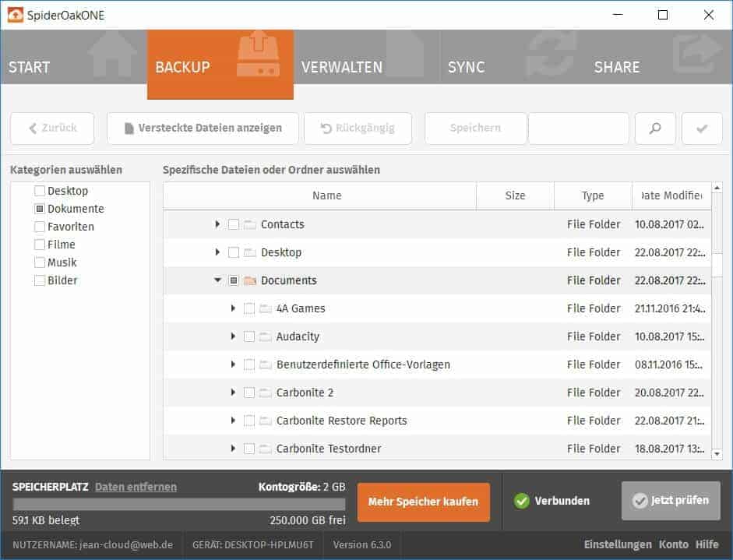Click the checkmark confirm button in toolbar
The image size is (733, 560).
(702, 128)
